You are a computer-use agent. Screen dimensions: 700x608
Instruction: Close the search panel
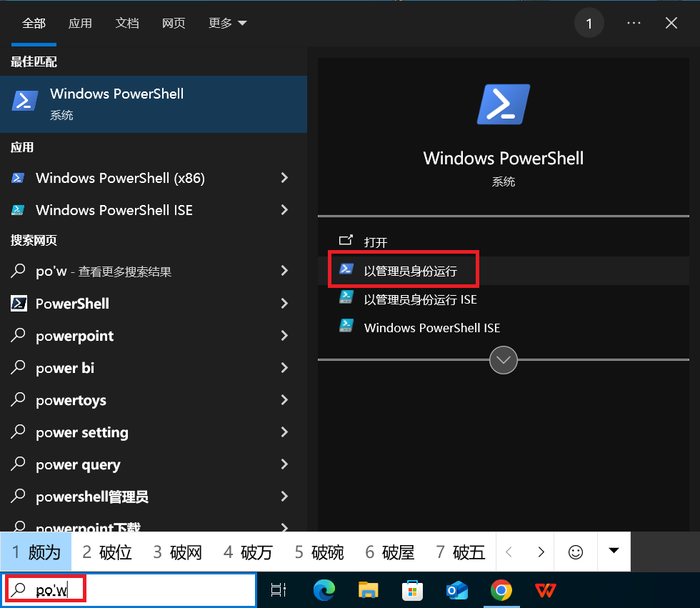click(671, 23)
